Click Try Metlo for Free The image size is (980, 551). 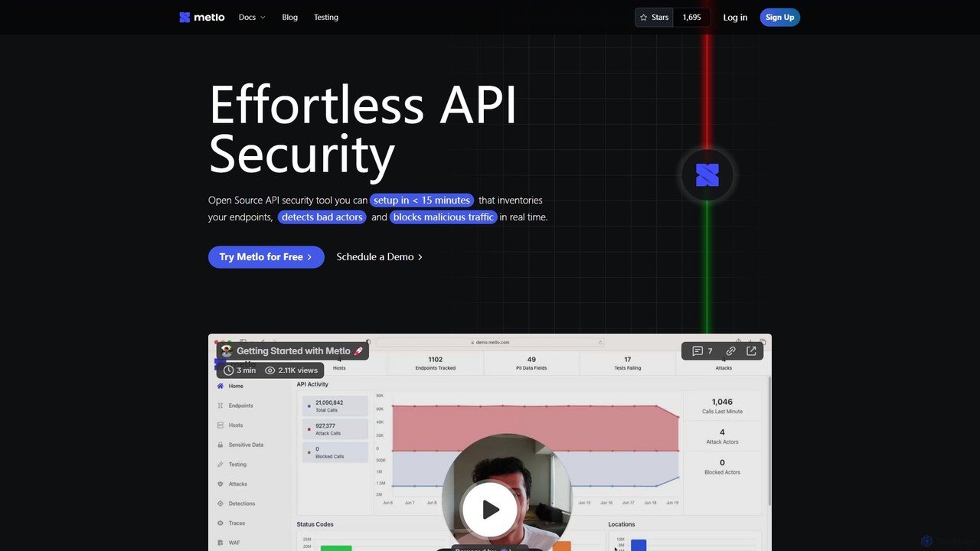click(x=266, y=256)
